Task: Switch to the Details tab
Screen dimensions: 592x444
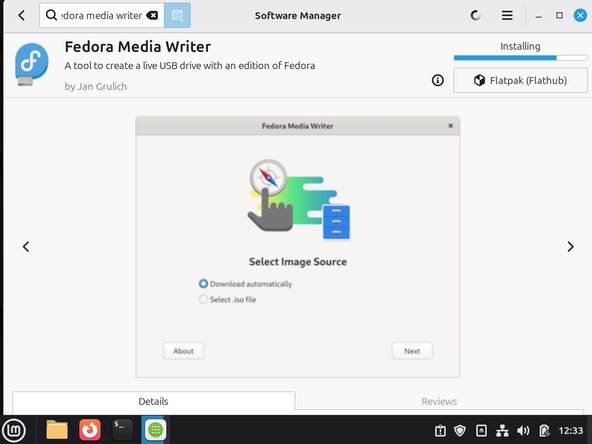Action: click(153, 401)
